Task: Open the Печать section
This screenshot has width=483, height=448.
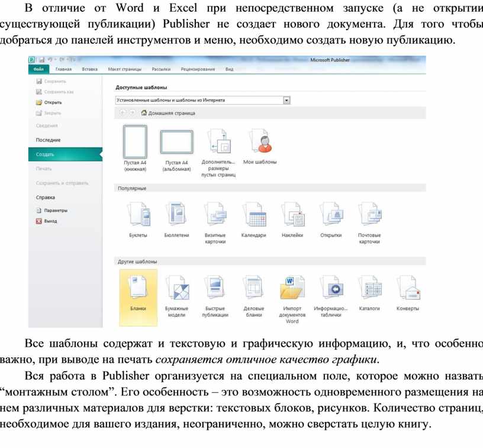Action: point(44,169)
